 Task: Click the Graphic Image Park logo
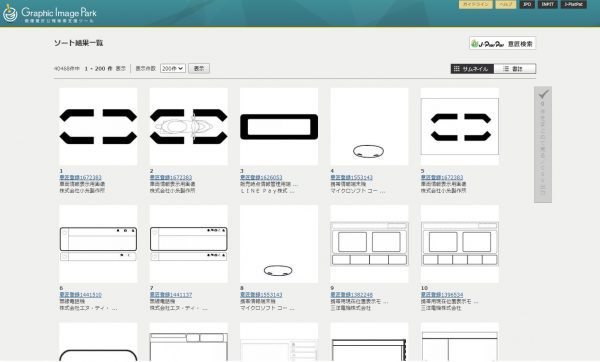pyautogui.click(x=50, y=13)
